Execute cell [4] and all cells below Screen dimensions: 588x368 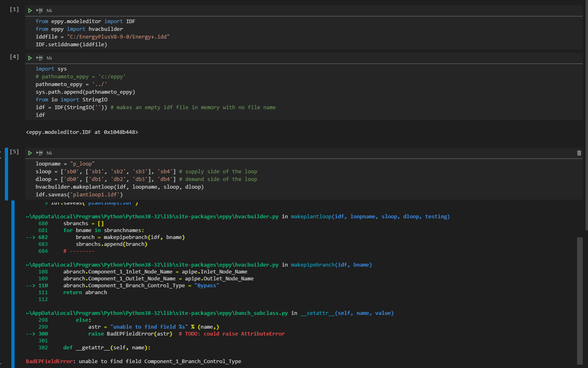pyautogui.click(x=40, y=58)
